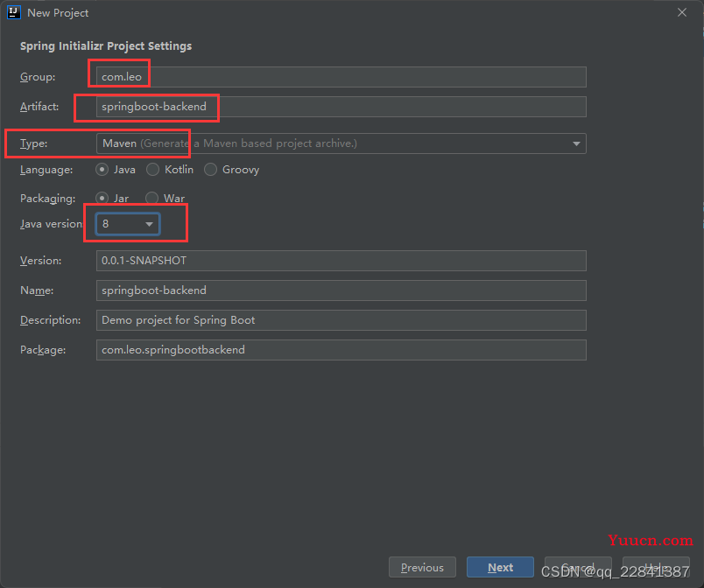Expand the Java version combo box

[x=128, y=224]
